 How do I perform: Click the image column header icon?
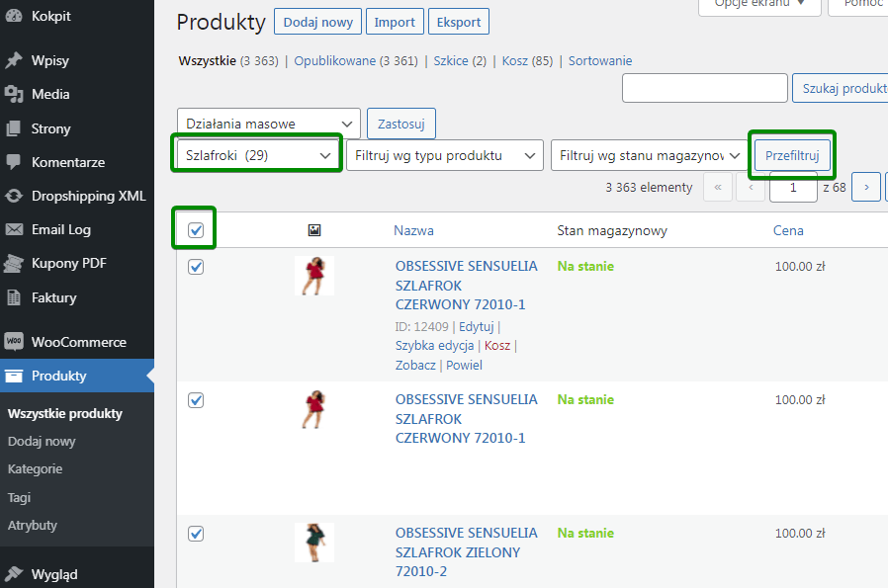point(314,230)
